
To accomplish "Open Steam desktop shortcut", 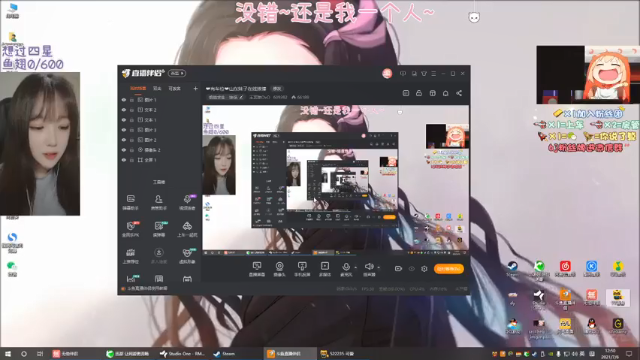I will [512, 269].
